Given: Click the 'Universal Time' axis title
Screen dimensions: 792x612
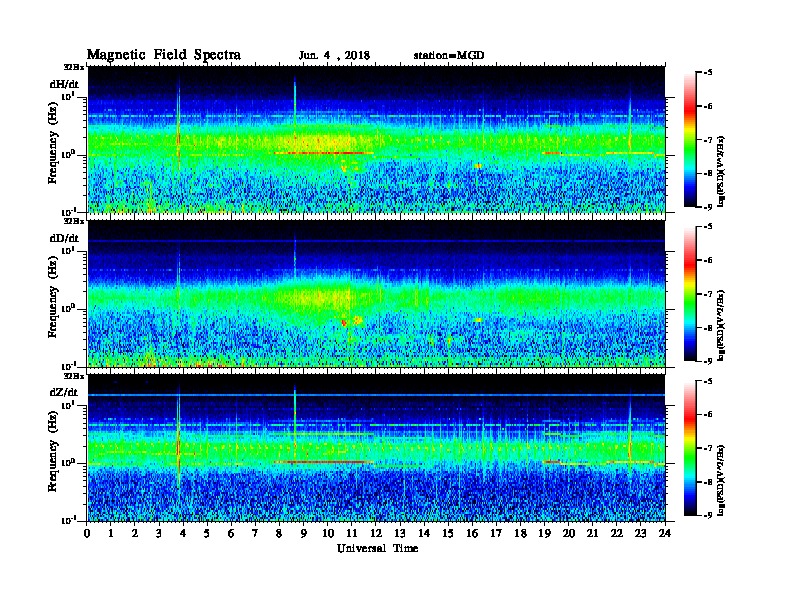Looking at the screenshot, I should click(377, 548).
